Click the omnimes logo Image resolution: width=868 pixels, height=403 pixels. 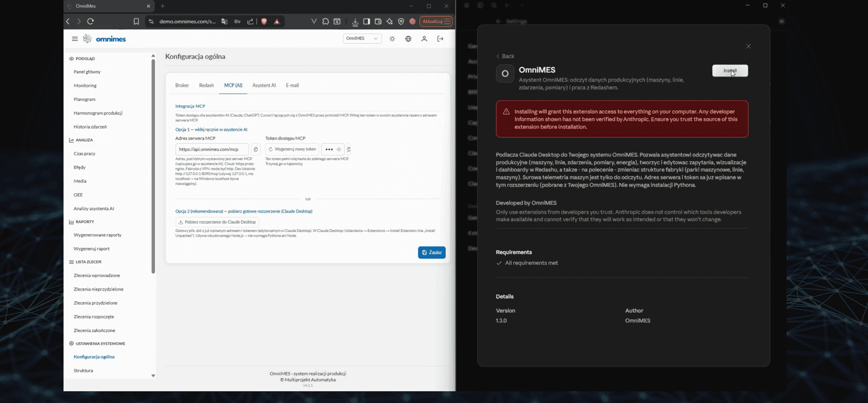[104, 39]
